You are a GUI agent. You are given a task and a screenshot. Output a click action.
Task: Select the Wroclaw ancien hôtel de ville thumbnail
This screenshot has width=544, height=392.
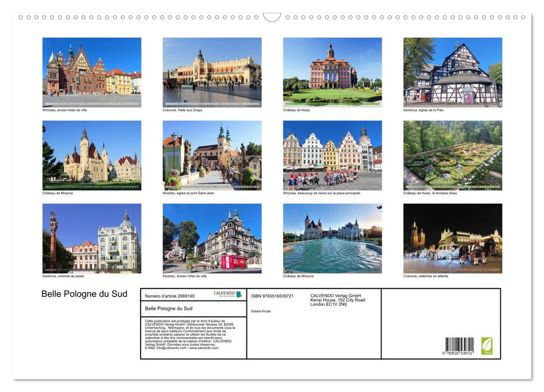pos(92,72)
